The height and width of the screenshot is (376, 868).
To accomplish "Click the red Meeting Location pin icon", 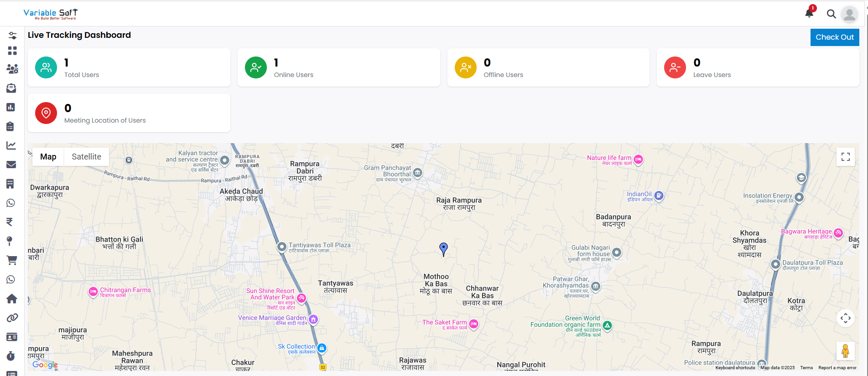I will (46, 113).
